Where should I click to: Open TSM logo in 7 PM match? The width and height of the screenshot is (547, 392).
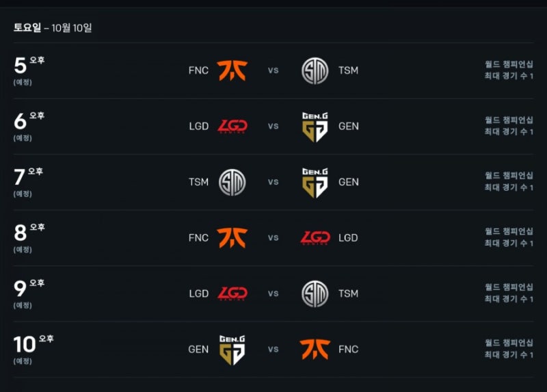(232, 182)
